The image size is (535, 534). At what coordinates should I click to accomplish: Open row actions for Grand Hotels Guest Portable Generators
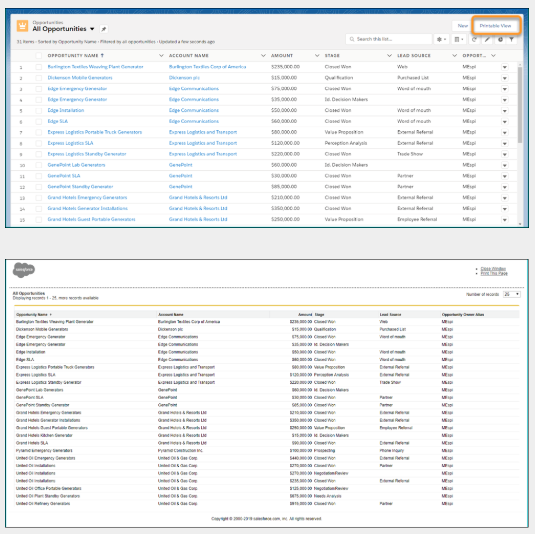(x=505, y=220)
